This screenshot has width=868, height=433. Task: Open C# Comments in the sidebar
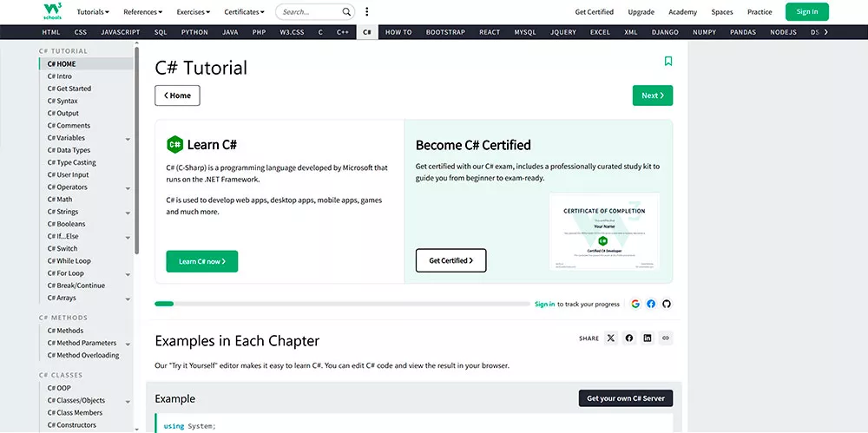pyautogui.click(x=69, y=126)
